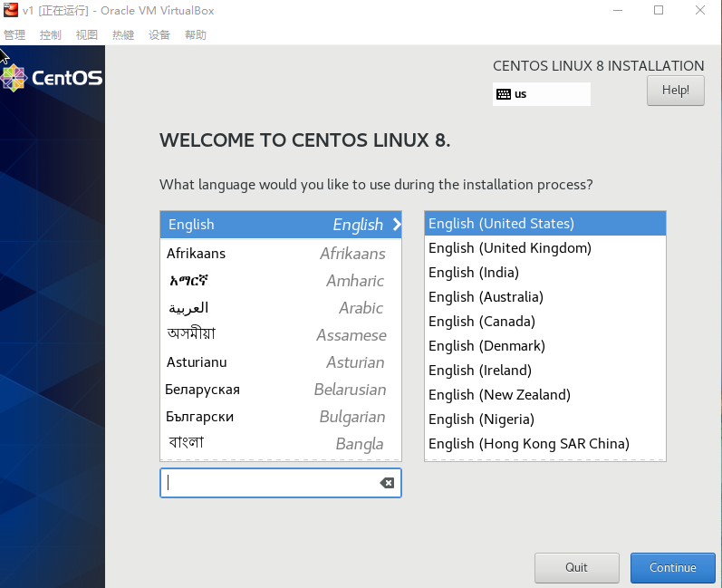
Task: Select English (United Kingdom) locale
Action: coord(545,247)
